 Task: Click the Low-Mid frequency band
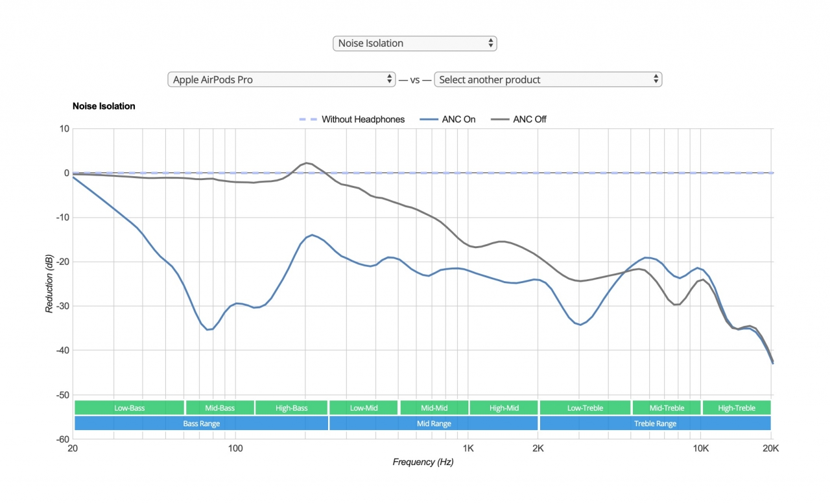364,408
